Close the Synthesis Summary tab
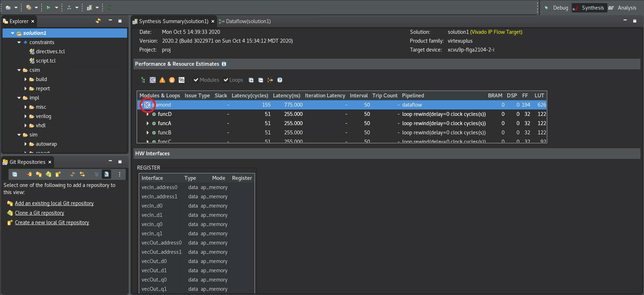The image size is (644, 295). click(x=213, y=21)
